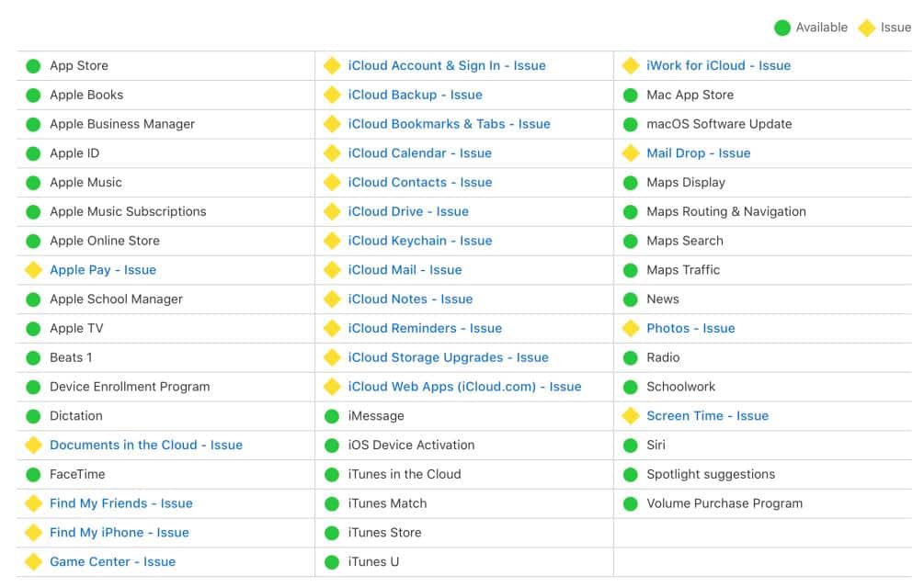Click the Beats 1 label
Image resolution: width=924 pixels, height=587 pixels.
pos(71,357)
